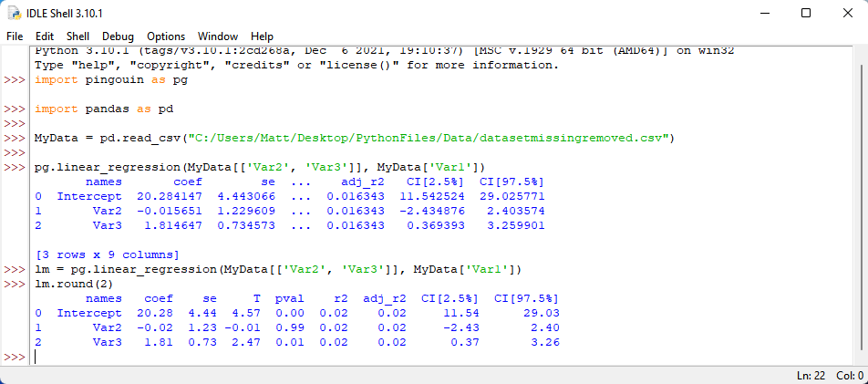This screenshot has width=868, height=384.
Task: Close the IDLE Shell window
Action: pos(847,13)
